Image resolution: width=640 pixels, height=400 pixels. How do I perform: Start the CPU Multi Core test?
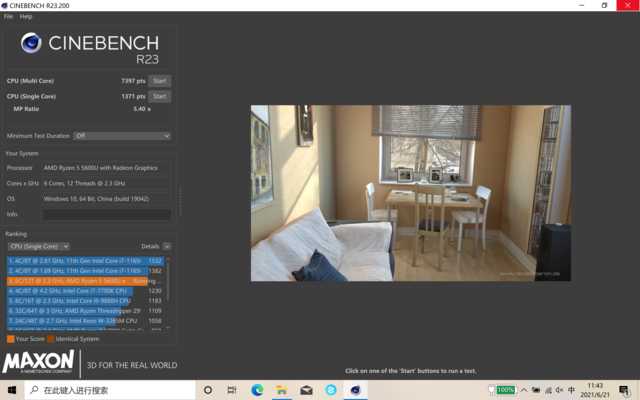[x=160, y=81]
